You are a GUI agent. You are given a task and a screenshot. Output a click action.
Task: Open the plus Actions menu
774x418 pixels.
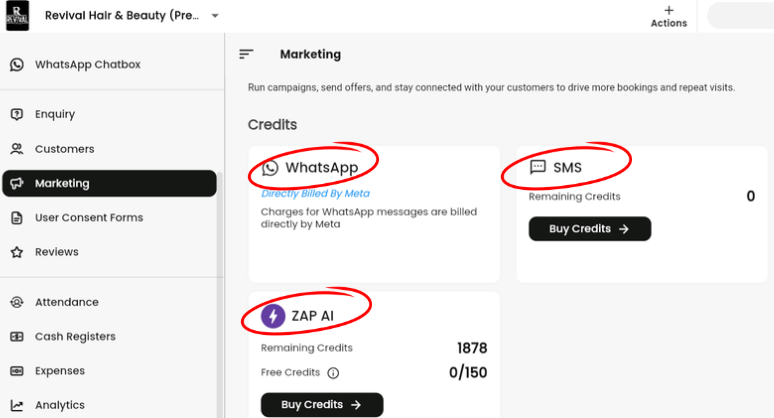coord(669,16)
